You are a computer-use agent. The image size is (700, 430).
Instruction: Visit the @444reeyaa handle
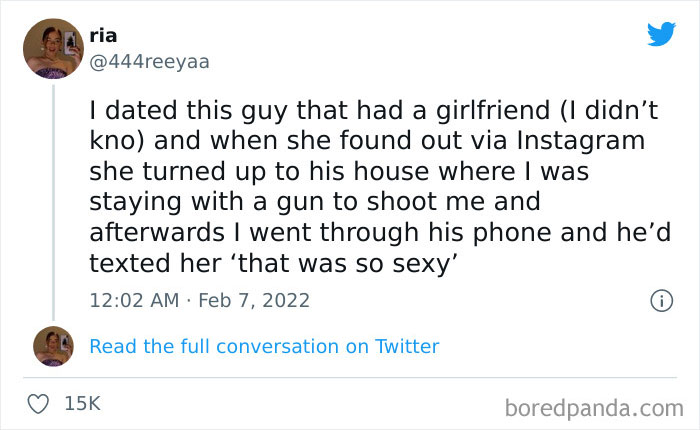click(x=149, y=62)
